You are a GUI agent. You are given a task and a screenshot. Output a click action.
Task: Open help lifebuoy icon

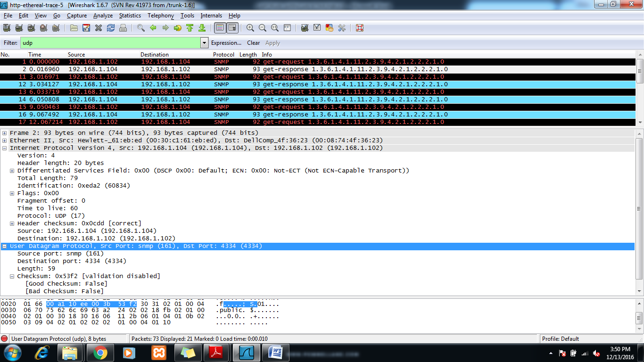pyautogui.click(x=360, y=28)
